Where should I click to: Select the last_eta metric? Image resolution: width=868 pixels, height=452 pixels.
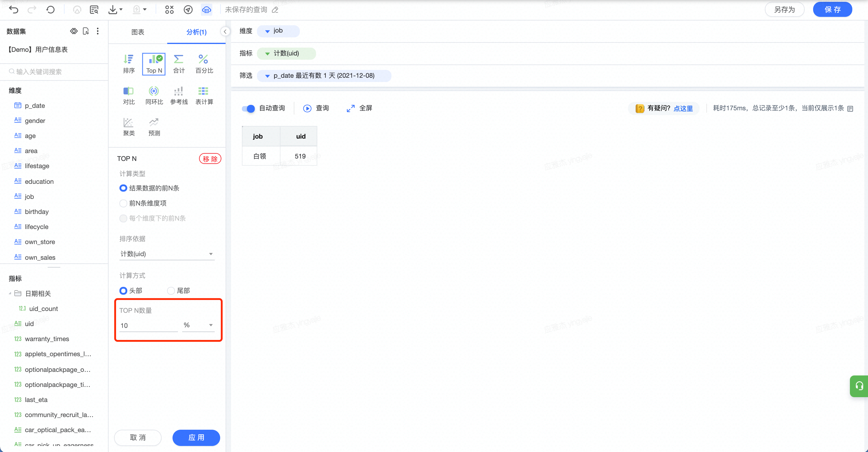36,400
